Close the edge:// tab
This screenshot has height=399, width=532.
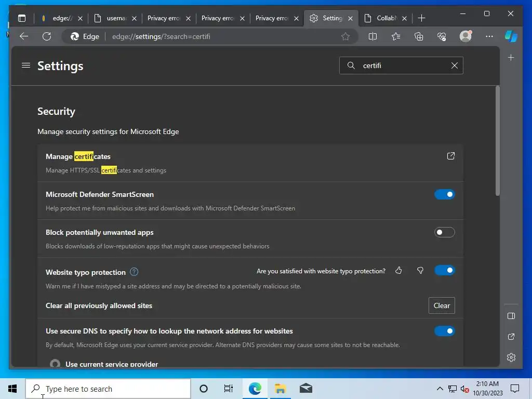coord(80,18)
